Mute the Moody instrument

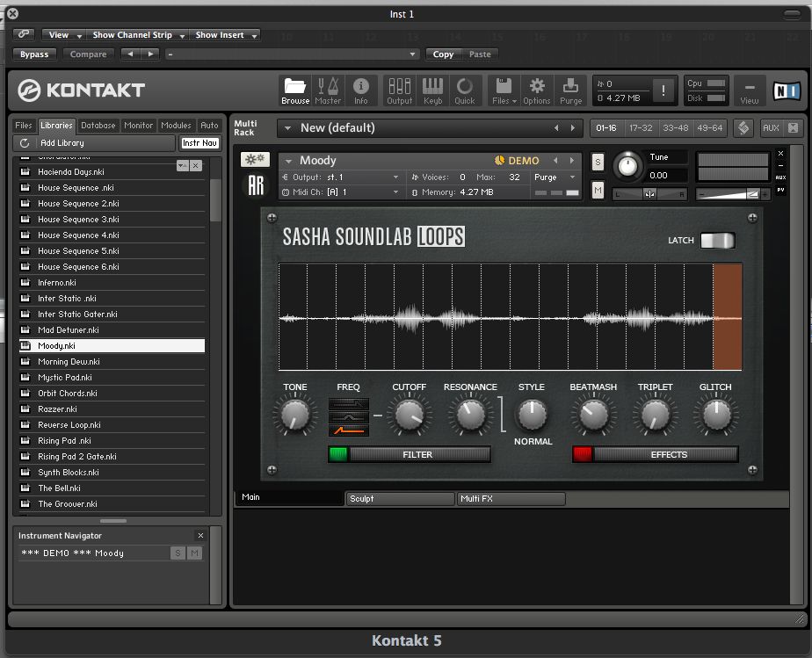pos(598,191)
